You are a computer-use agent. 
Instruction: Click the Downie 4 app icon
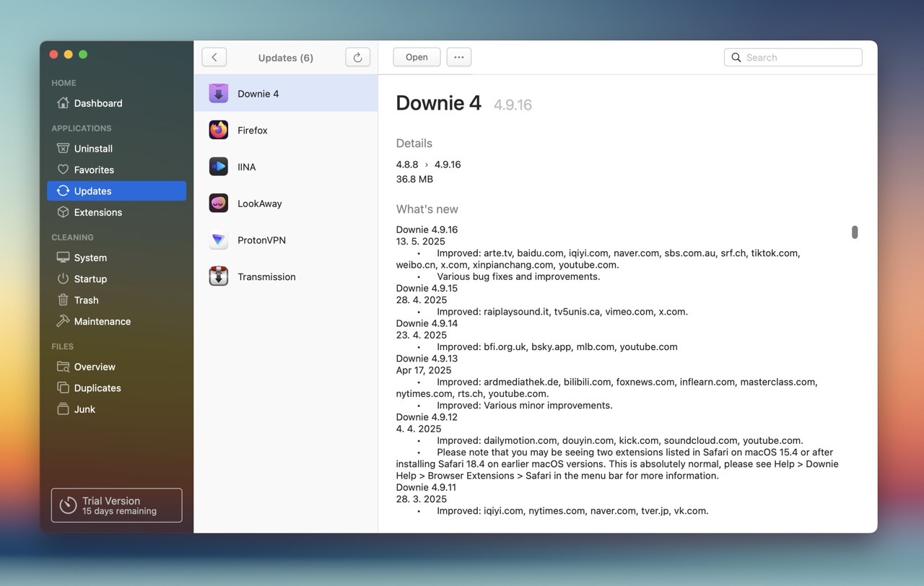tap(219, 94)
